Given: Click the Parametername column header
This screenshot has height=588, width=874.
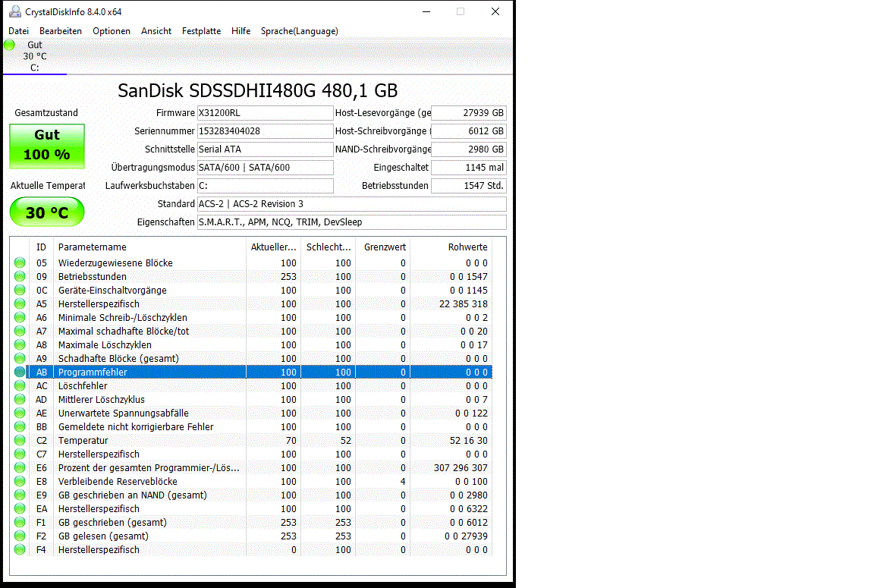Looking at the screenshot, I should [149, 247].
